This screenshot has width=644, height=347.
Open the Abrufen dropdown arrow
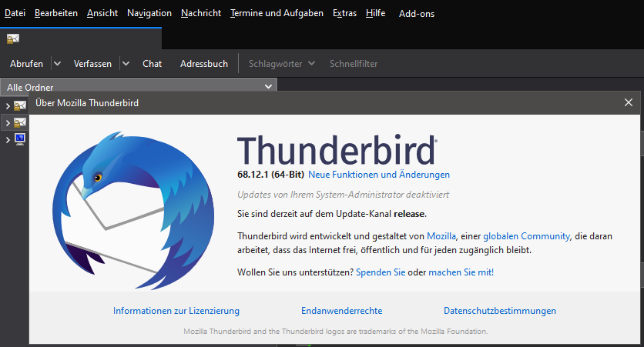click(57, 64)
